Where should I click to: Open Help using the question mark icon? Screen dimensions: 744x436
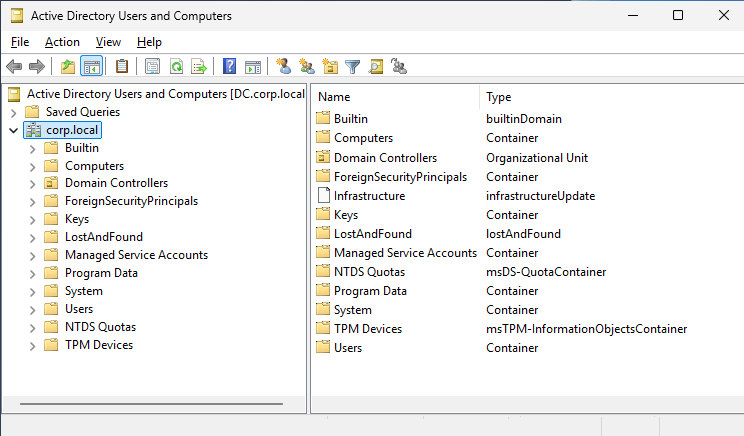click(229, 66)
